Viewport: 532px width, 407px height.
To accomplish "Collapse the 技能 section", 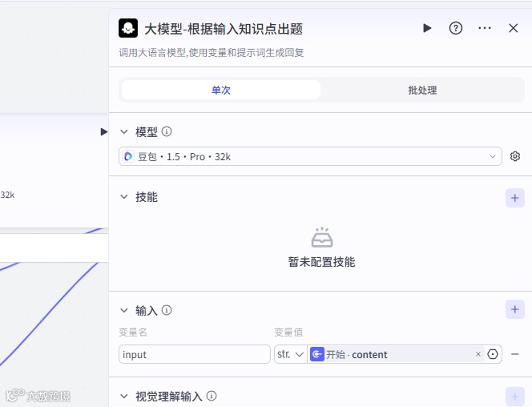I will coord(124,197).
